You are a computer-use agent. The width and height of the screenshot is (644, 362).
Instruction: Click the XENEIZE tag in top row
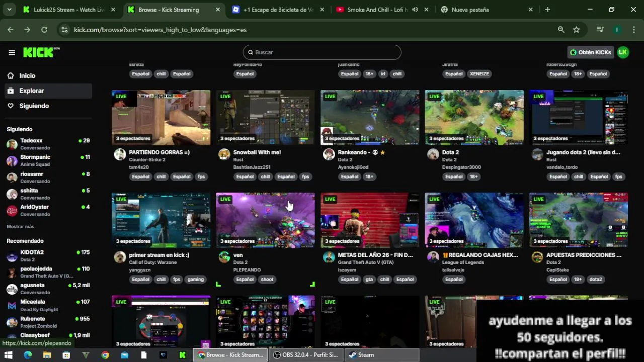[479, 74]
